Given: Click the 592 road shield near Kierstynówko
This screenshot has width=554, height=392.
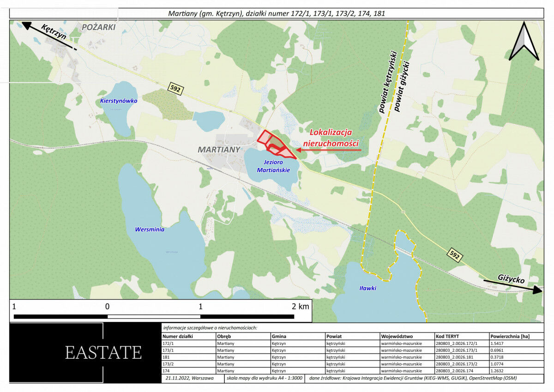Looking at the screenshot, I should [175, 89].
